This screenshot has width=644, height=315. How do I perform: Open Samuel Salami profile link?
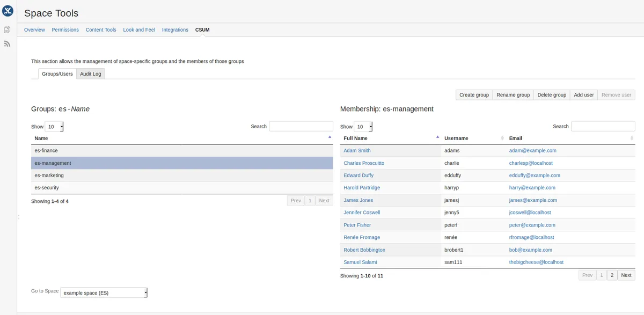point(360,262)
